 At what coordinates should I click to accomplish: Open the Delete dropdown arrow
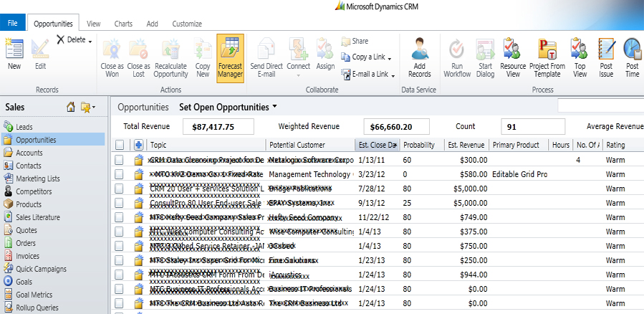tap(91, 41)
